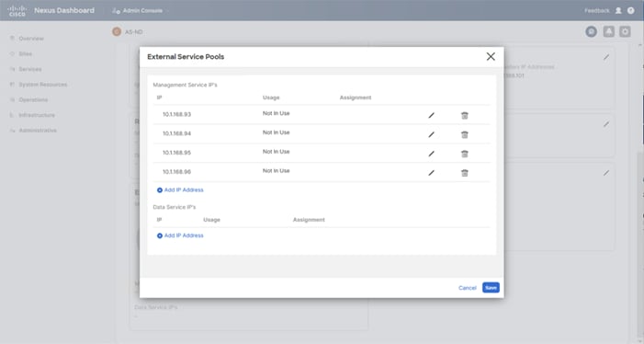The width and height of the screenshot is (644, 344).
Task: Delete the 10.1.168.94 IP row
Action: (x=465, y=135)
